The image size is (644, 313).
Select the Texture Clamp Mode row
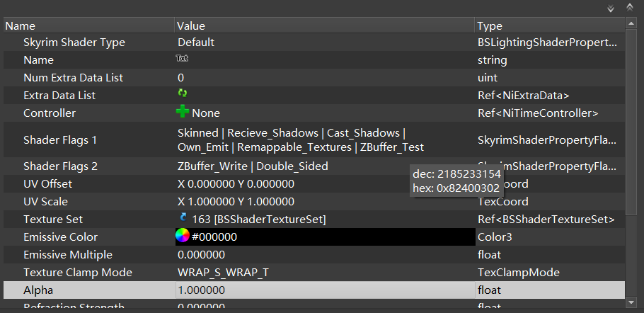point(314,273)
